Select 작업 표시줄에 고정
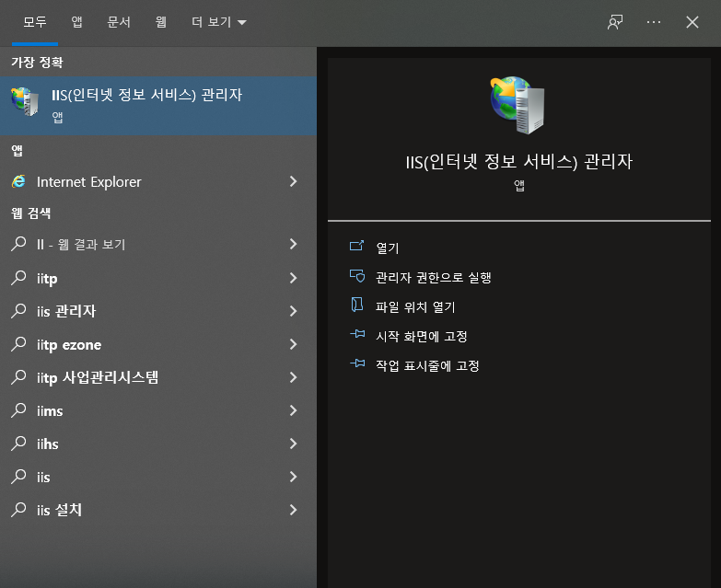 [427, 365]
